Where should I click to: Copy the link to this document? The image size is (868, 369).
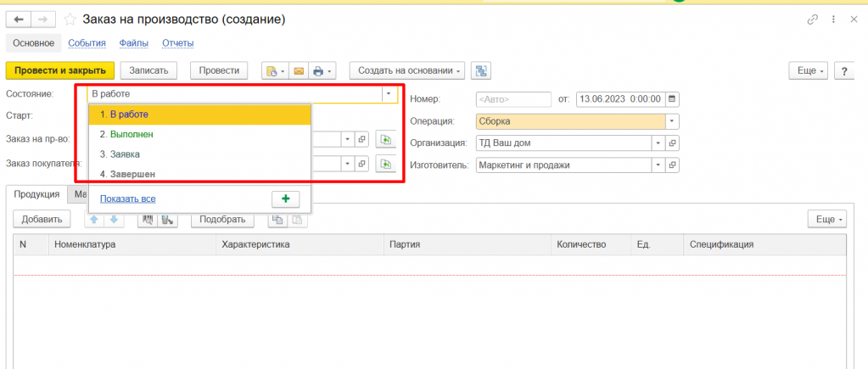click(813, 19)
